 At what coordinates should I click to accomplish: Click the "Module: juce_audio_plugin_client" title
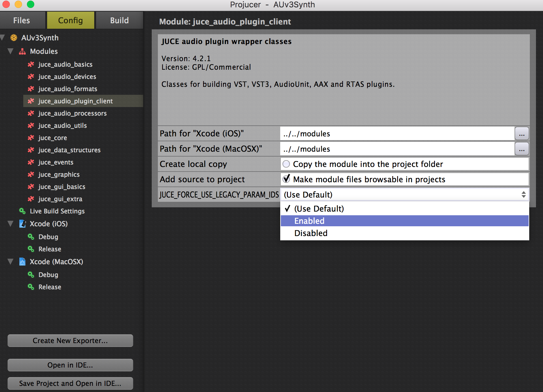click(x=225, y=22)
